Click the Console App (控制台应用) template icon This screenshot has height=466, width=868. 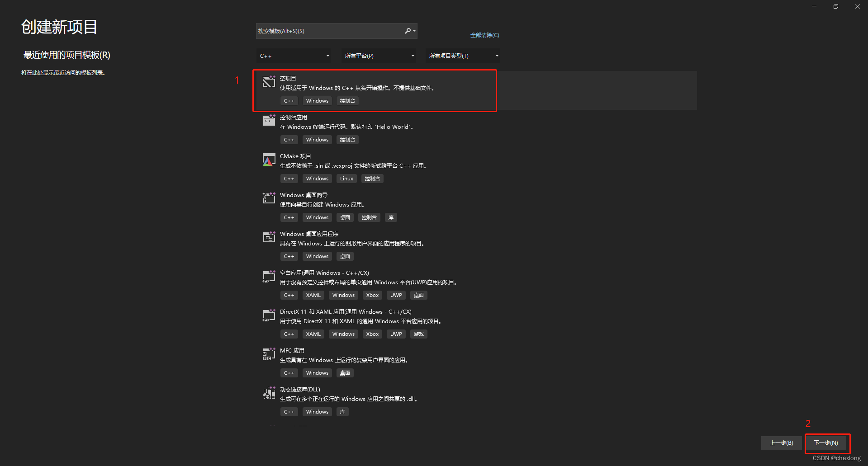[269, 120]
